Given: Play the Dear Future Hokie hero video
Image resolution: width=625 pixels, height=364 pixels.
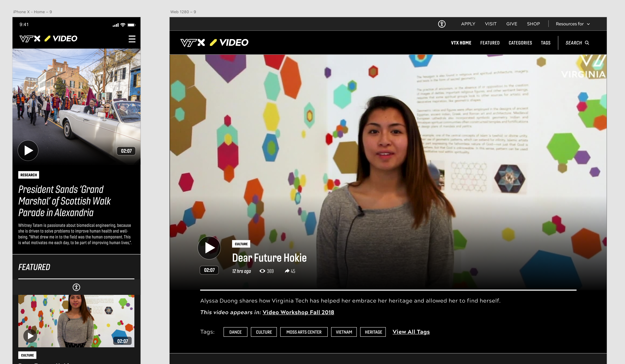Looking at the screenshot, I should 209,248.
